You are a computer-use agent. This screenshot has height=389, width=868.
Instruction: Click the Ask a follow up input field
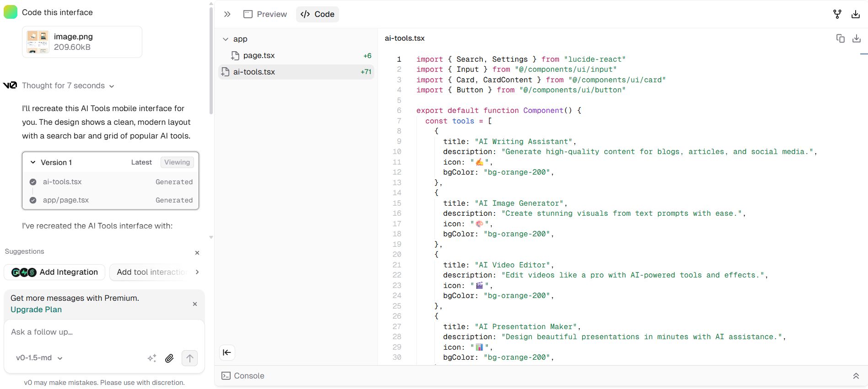pos(104,332)
